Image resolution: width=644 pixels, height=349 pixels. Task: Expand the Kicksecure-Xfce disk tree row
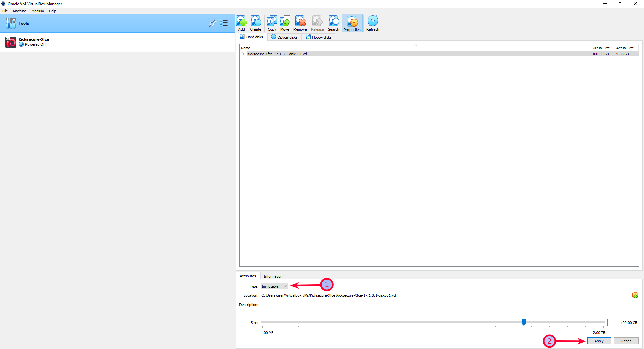(x=243, y=54)
